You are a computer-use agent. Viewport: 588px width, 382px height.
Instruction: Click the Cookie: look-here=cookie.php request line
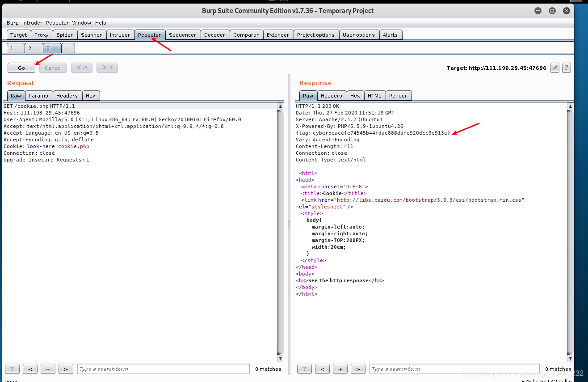click(x=46, y=146)
